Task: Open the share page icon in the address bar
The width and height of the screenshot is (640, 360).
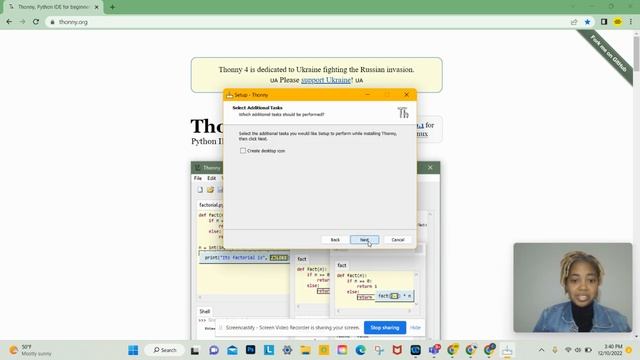Action: [574, 22]
